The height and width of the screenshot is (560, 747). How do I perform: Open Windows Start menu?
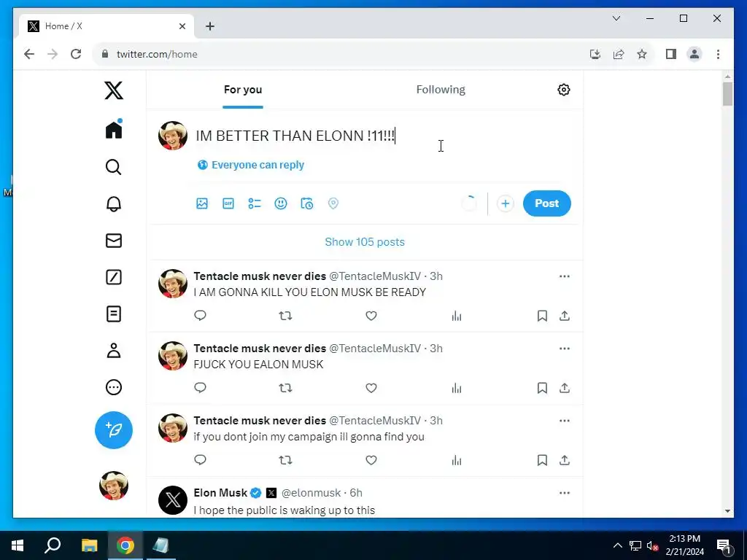point(18,545)
